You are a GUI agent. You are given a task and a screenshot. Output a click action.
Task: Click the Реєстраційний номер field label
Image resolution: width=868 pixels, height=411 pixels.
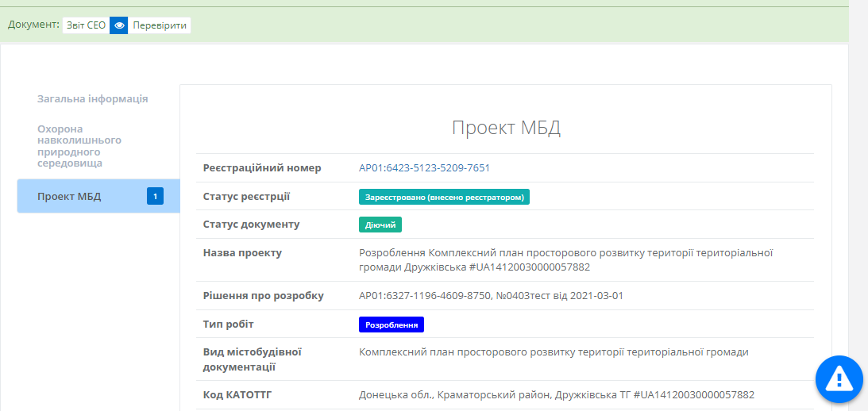[262, 168]
